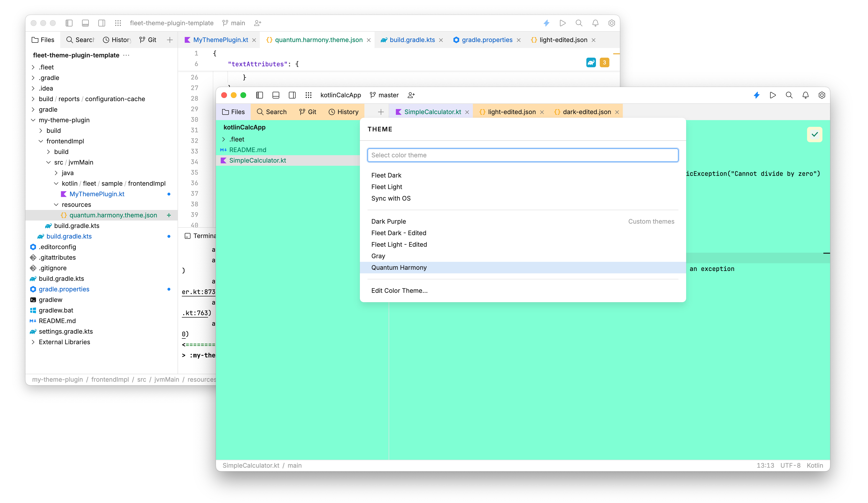Image resolution: width=868 pixels, height=503 pixels.
Task: Open search with the magnifier toolbar icon
Action: pyautogui.click(x=789, y=95)
